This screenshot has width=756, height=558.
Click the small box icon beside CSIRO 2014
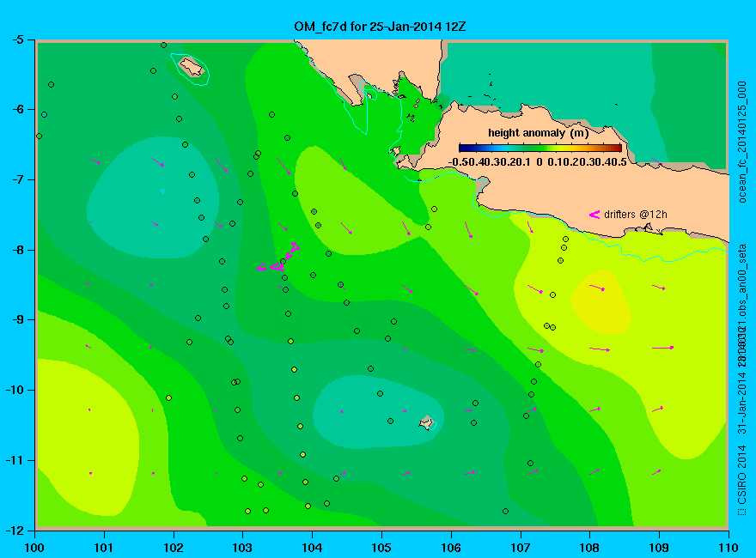[x=742, y=512]
